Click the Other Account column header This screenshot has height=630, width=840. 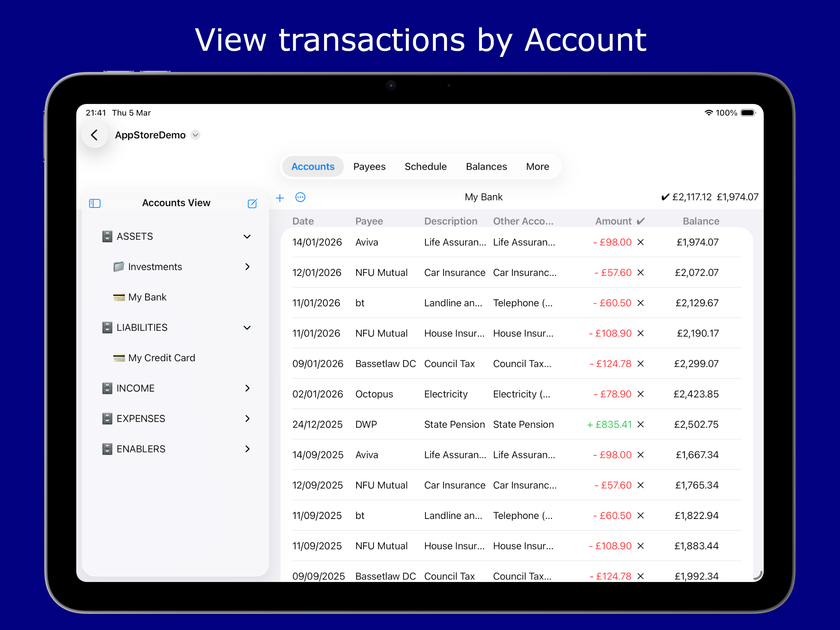point(523,221)
